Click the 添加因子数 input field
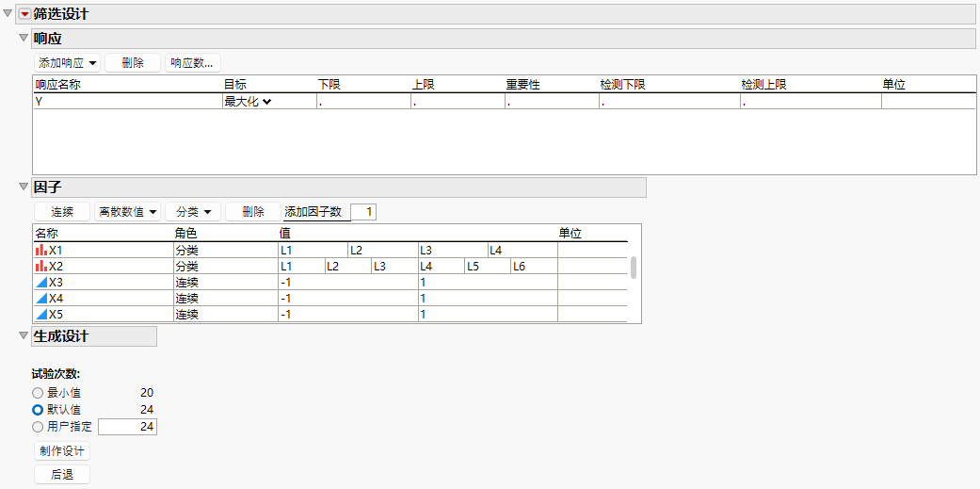Viewport: 980px width, 489px height. [x=363, y=213]
